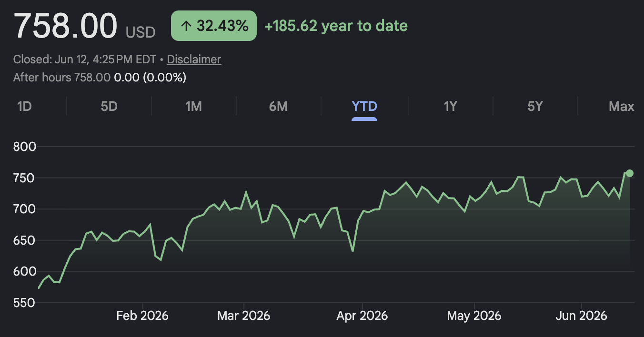Show the Max time range tab
The image size is (644, 337).
coord(622,106)
